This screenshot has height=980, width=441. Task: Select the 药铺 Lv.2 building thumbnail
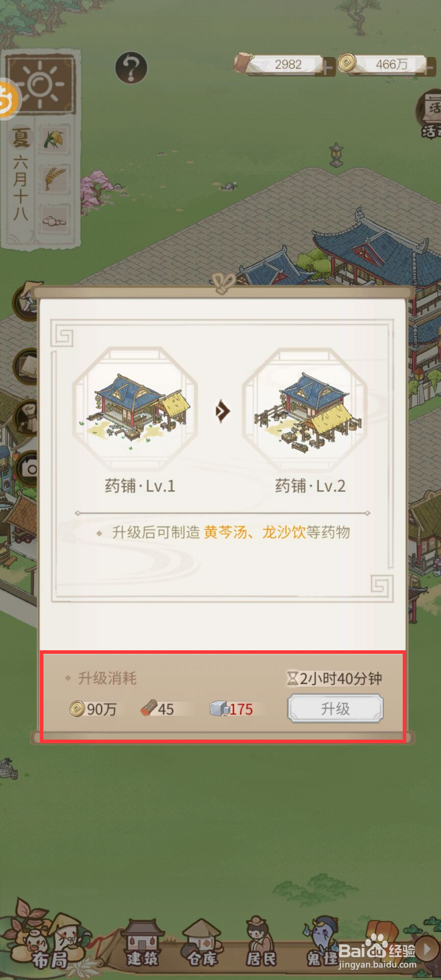[x=305, y=409]
